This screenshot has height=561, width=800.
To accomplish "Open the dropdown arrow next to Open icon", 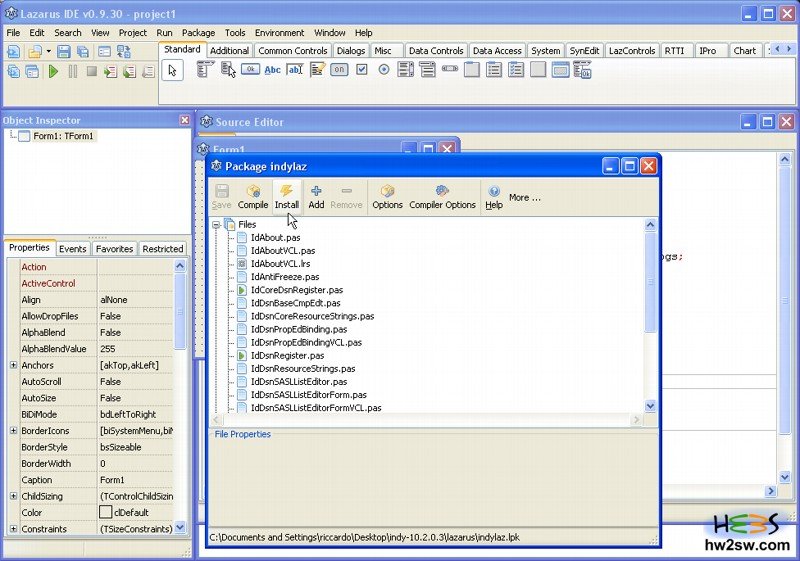I will [x=48, y=52].
